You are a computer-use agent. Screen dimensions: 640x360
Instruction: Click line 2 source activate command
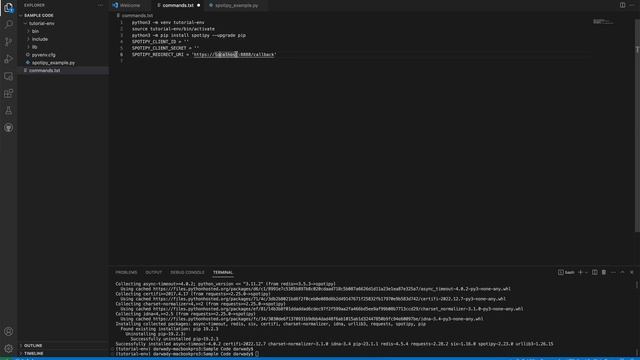[x=173, y=29]
